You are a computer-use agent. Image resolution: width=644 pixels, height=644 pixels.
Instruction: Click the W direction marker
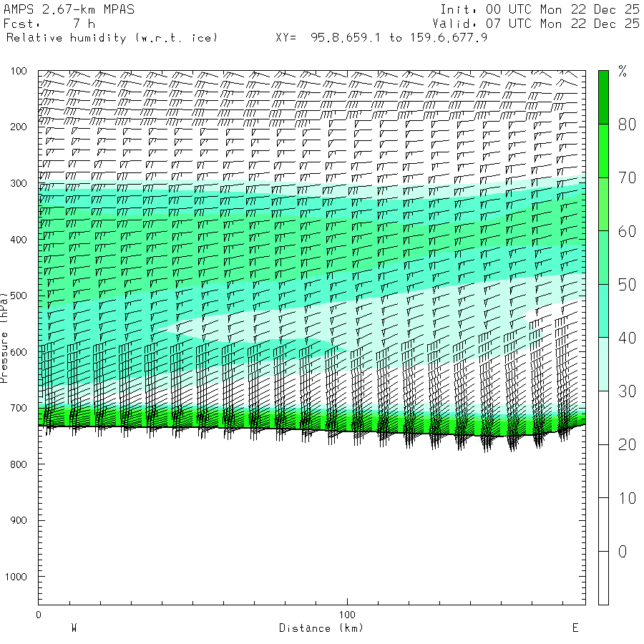click(x=74, y=628)
